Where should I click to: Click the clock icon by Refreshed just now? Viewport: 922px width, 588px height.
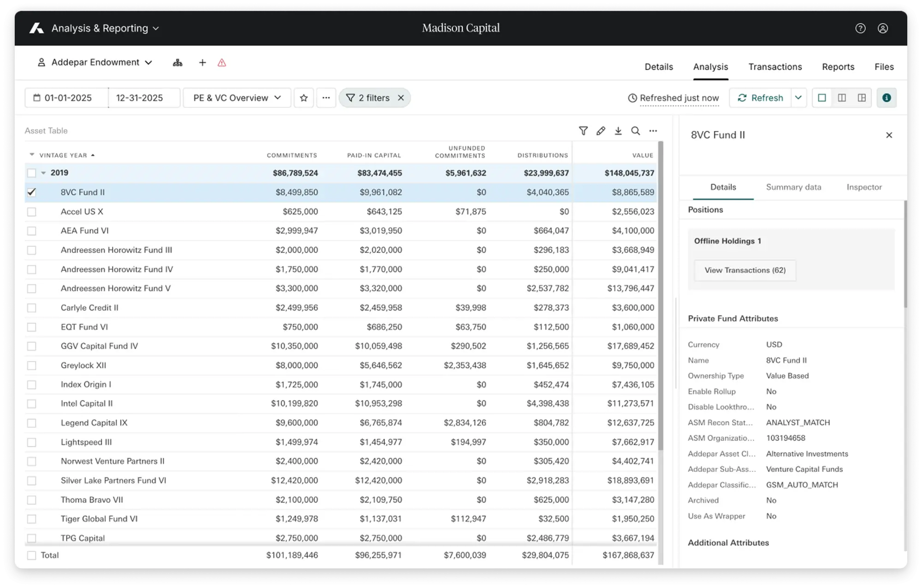[x=632, y=98]
